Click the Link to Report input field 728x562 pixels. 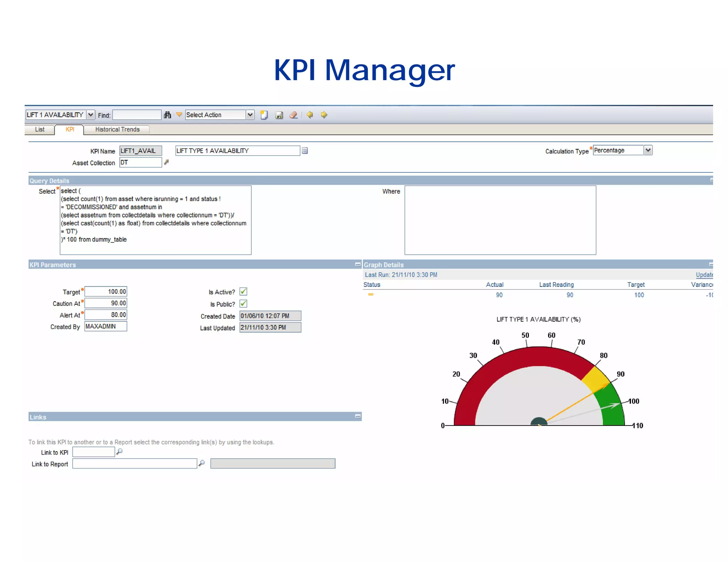pos(135,463)
